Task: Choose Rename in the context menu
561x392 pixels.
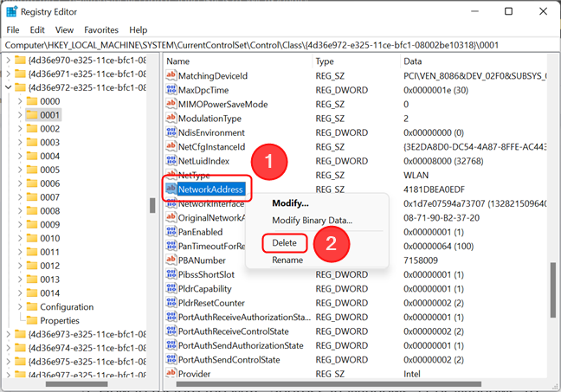Action: pos(287,260)
